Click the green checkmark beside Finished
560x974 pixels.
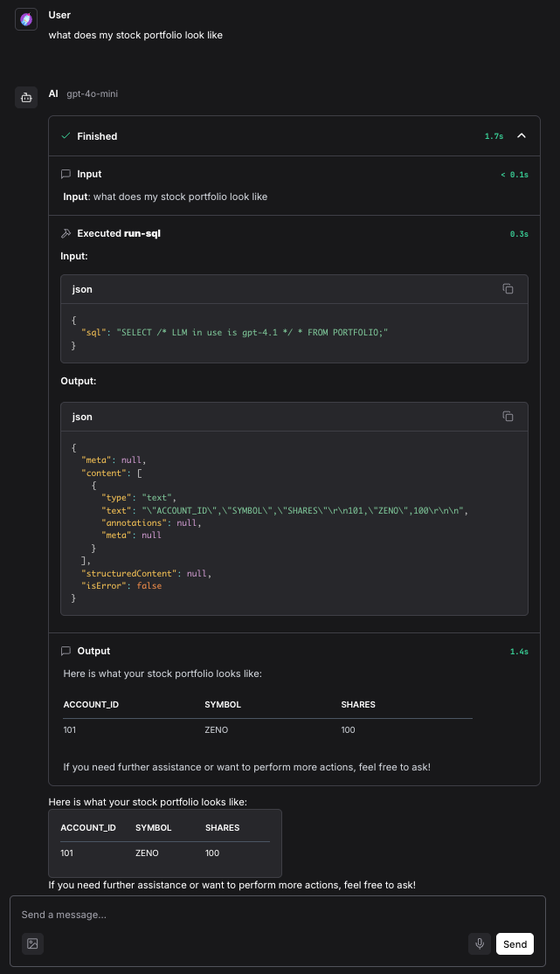point(65,136)
